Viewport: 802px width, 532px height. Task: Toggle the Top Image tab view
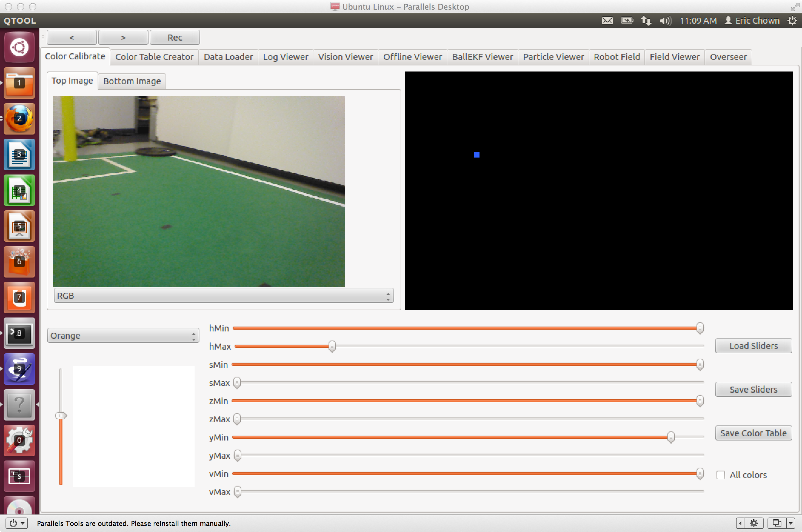tap(71, 80)
